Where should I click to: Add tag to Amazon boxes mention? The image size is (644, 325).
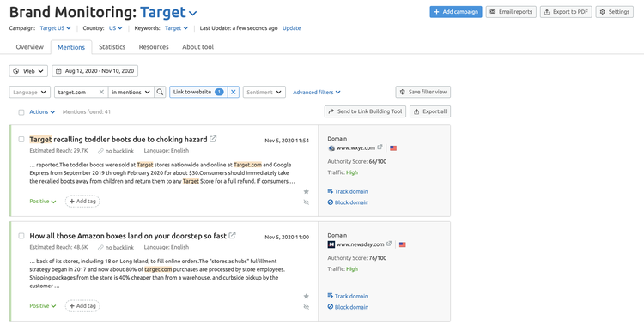pos(82,306)
